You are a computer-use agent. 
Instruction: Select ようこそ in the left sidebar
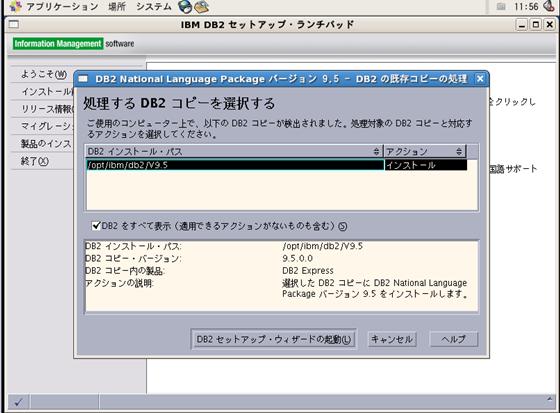click(x=44, y=74)
